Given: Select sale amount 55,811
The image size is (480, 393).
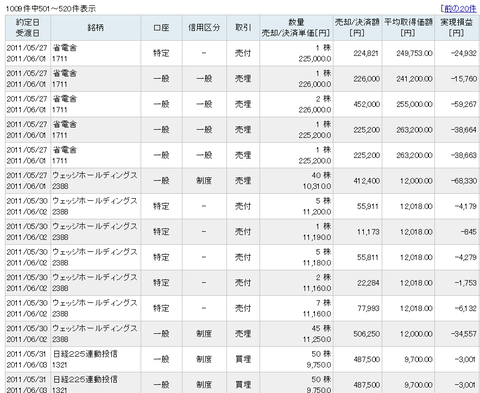Looking at the screenshot, I should point(368,257).
